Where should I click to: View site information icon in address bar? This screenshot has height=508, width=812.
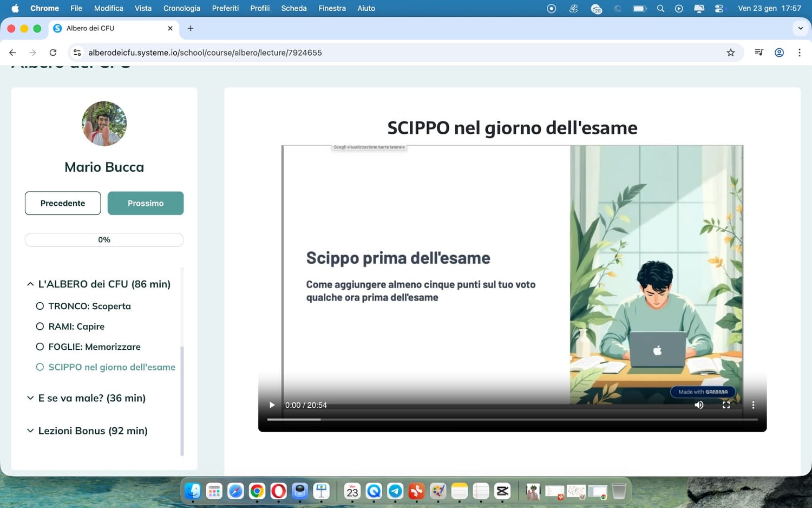pyautogui.click(x=77, y=53)
